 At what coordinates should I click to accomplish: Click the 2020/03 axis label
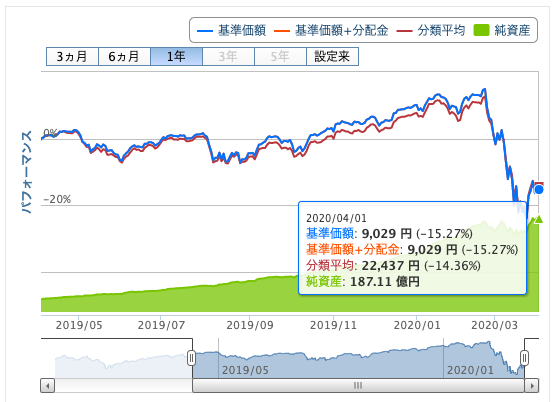pos(494,325)
